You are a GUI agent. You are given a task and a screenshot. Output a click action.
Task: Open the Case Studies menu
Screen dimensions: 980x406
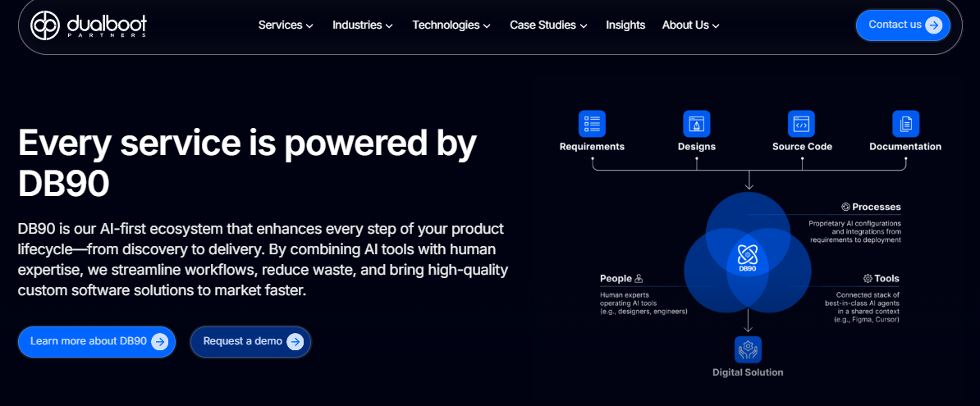point(549,25)
